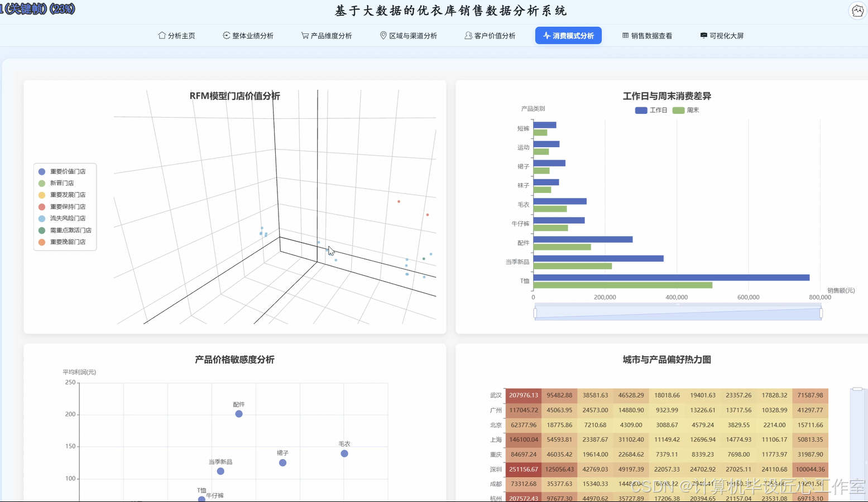Image resolution: width=868 pixels, height=502 pixels.
Task: Click heatmap cell 62377.96 for 北京
Action: coord(524,425)
